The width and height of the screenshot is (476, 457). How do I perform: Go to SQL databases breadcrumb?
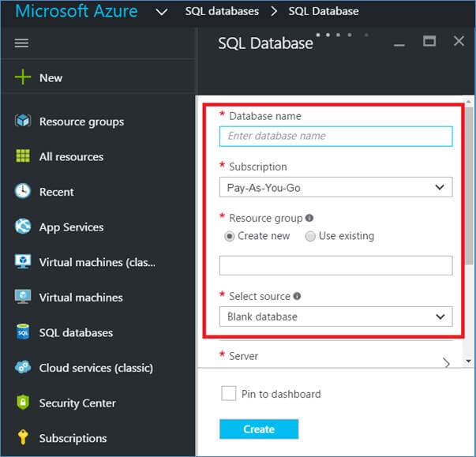[x=222, y=12]
